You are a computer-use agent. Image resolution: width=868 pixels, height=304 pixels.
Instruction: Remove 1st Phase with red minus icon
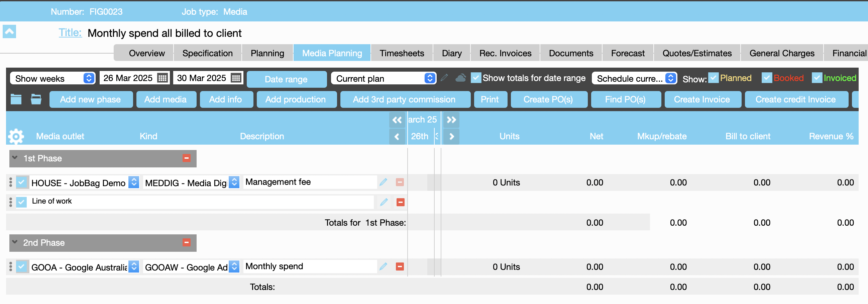(187, 158)
